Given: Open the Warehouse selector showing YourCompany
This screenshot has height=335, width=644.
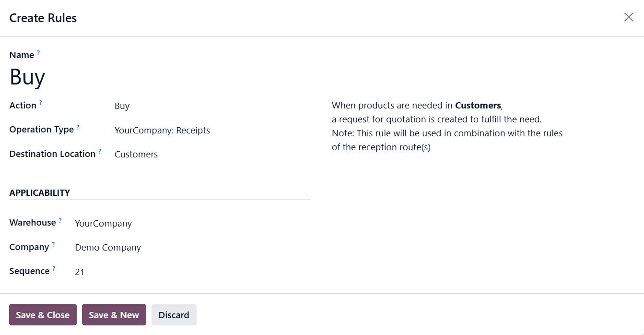Looking at the screenshot, I should tap(103, 223).
